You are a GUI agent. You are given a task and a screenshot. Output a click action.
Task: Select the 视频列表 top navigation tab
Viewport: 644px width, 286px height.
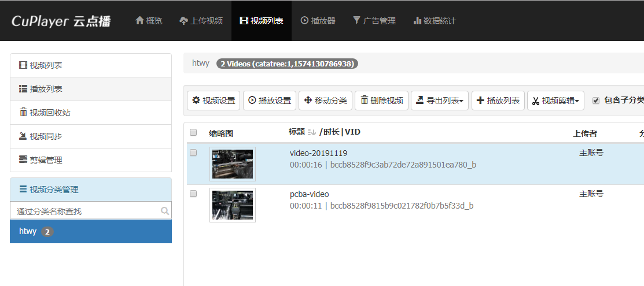pos(261,21)
